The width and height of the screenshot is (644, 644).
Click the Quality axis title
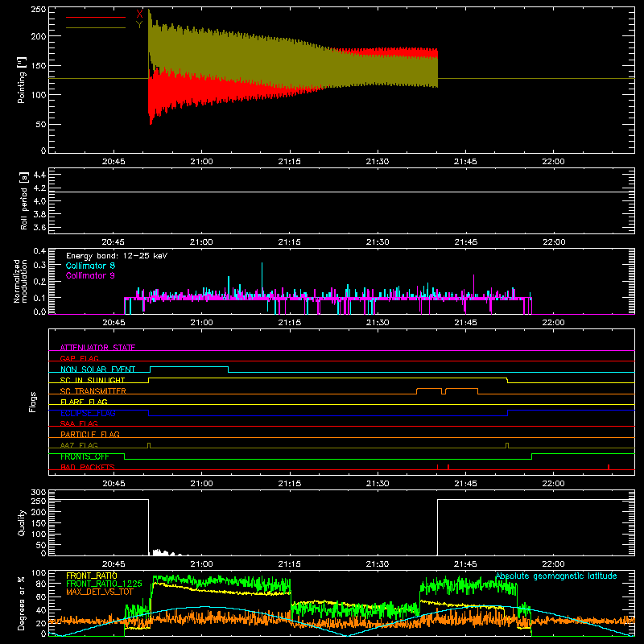click(x=22, y=522)
